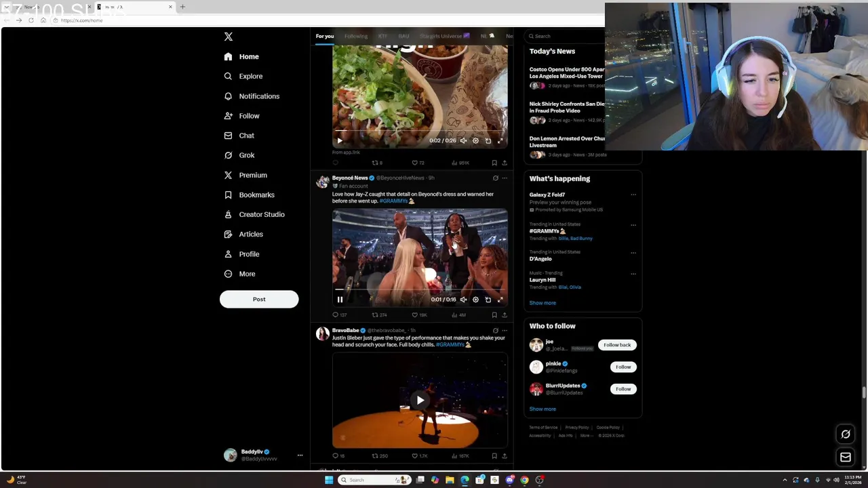Open options for Galaxy Z Fold7 trend
This screenshot has width=868, height=488.
tap(633, 195)
